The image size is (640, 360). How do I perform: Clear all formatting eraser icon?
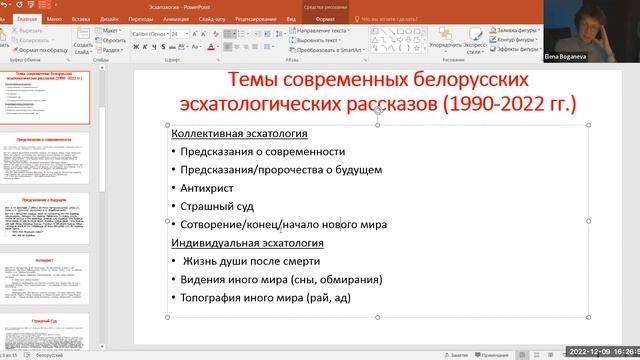(x=216, y=34)
